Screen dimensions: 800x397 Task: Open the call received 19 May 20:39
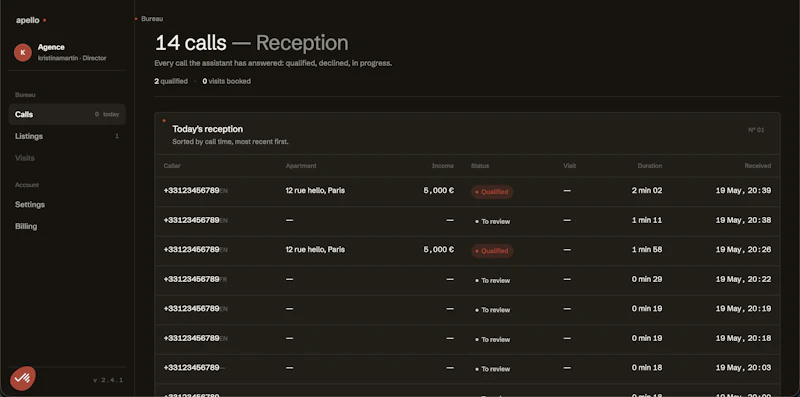point(467,191)
